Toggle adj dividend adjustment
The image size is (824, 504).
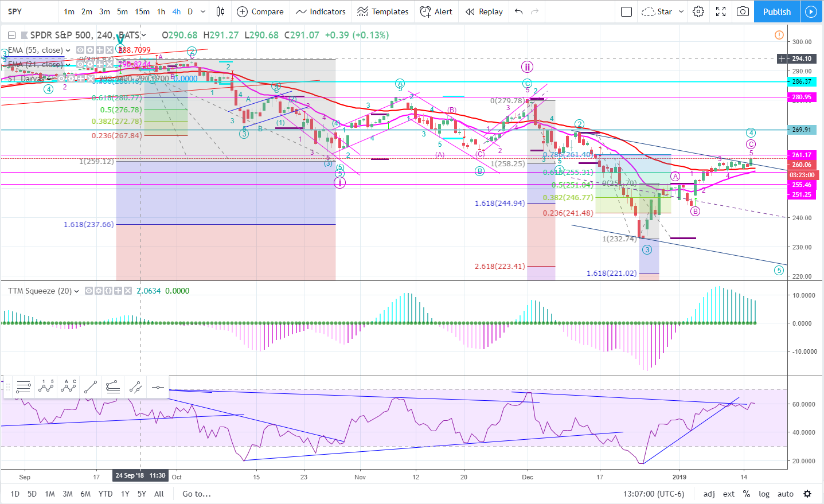709,494
